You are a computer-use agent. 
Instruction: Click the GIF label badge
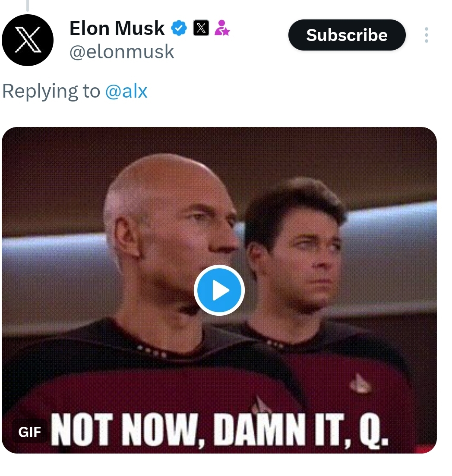coord(29,432)
